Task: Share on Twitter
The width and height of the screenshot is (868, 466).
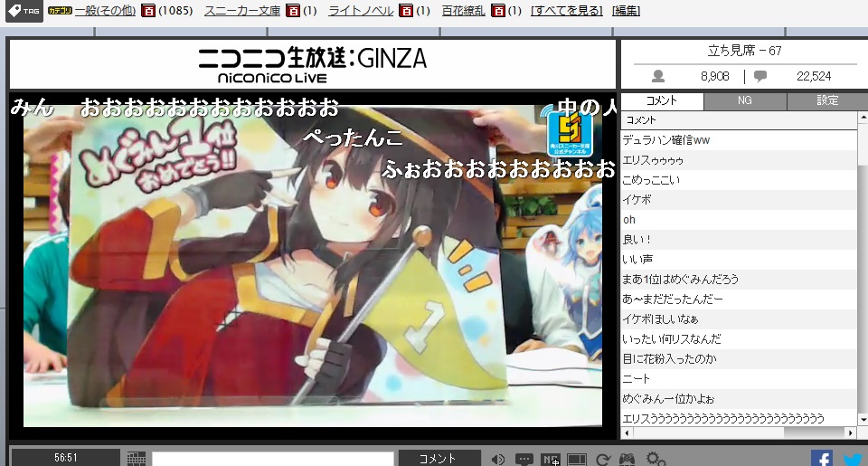Action: coord(853,458)
